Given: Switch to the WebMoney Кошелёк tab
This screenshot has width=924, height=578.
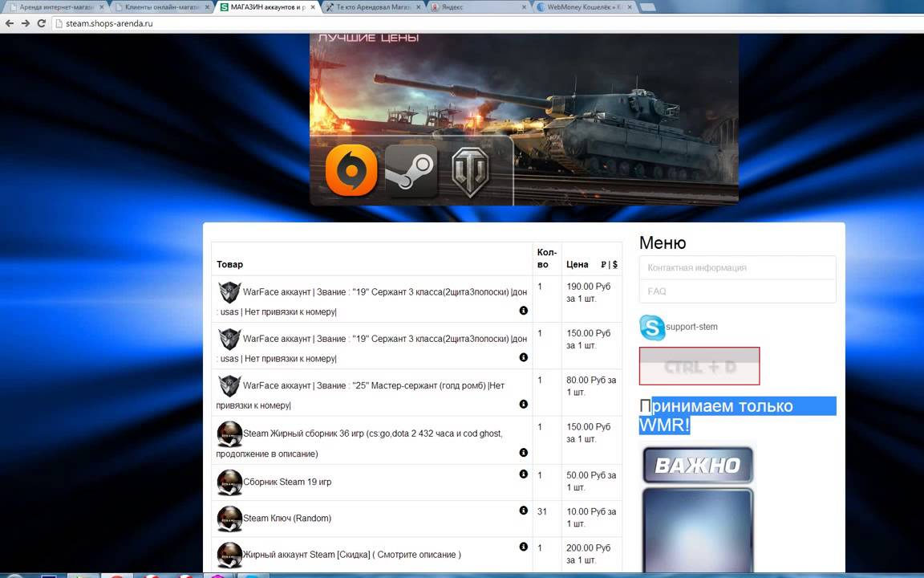Looking at the screenshot, I should 586,8.
